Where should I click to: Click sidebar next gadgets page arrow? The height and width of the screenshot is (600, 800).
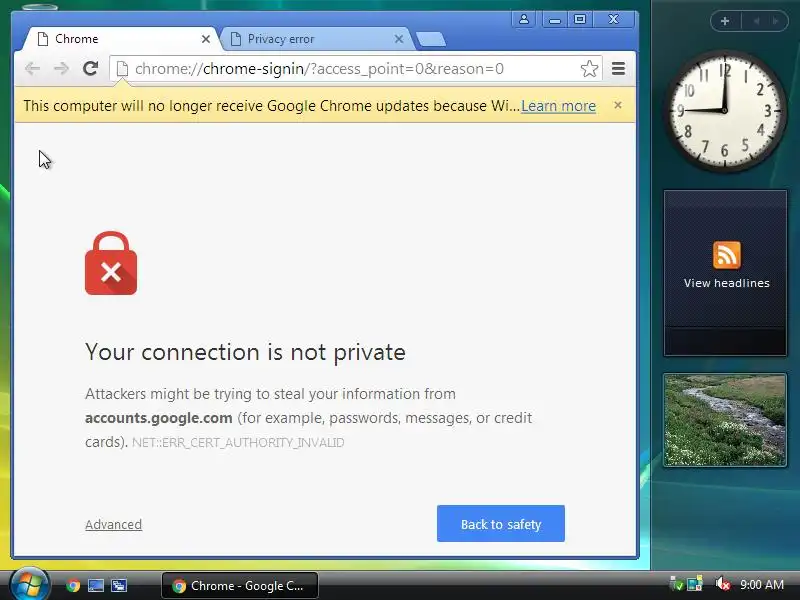pyautogui.click(x=776, y=21)
